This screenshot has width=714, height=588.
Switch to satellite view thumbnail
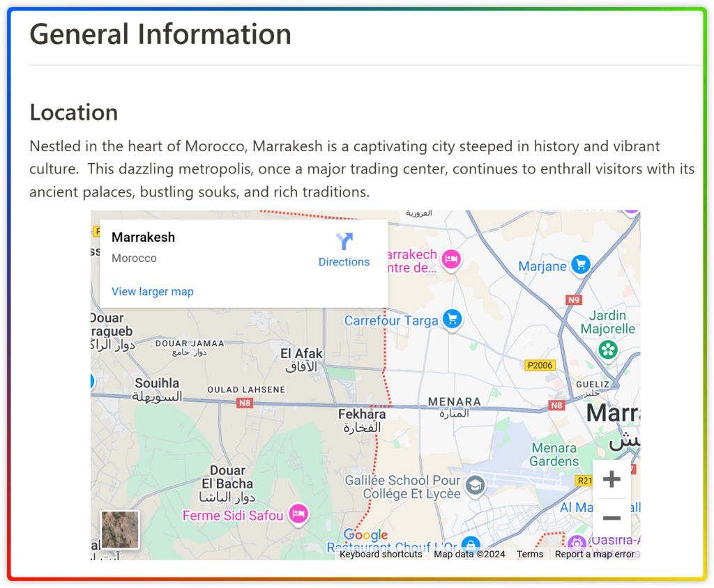pyautogui.click(x=120, y=529)
